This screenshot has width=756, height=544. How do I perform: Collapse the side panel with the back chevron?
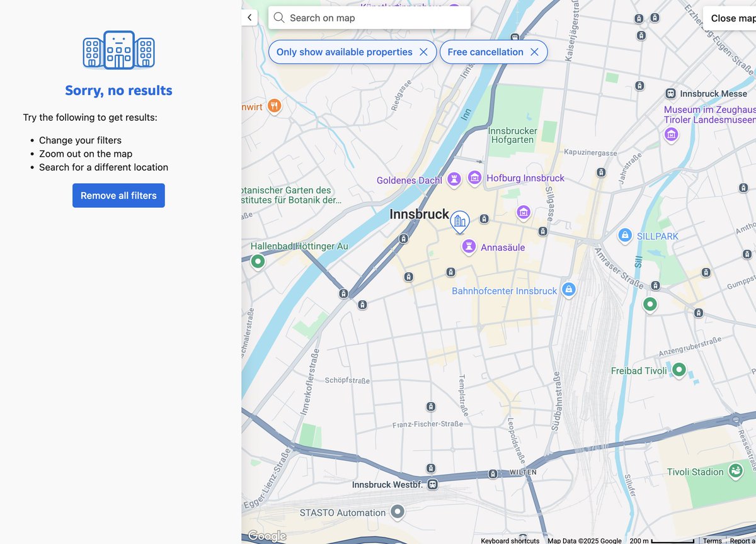point(249,18)
